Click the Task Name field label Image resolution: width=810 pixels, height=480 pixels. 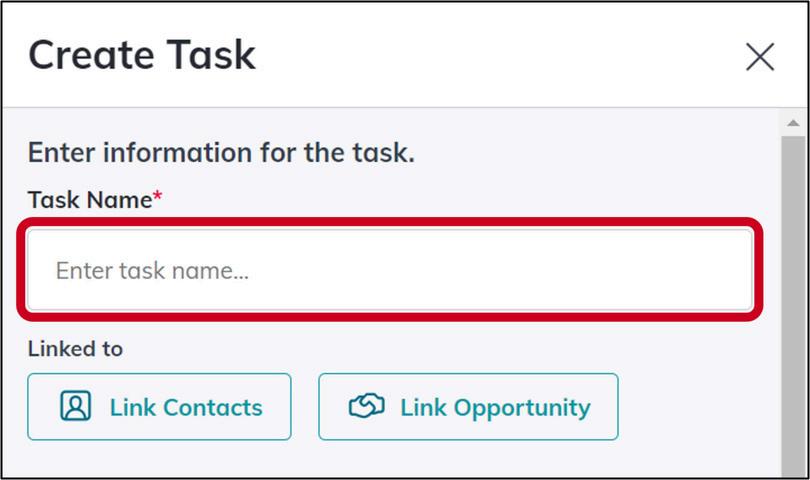(89, 200)
